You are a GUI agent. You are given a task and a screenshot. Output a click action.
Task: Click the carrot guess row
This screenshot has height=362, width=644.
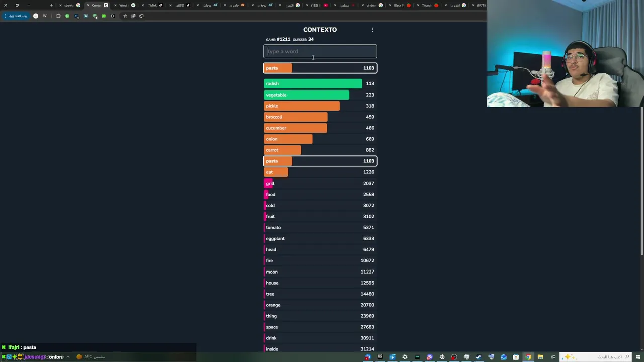320,150
